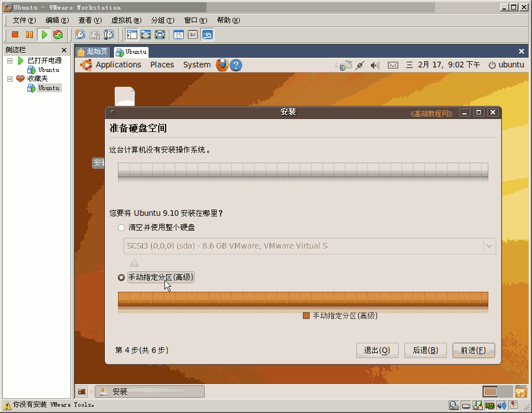
Task: Click the 后退(B) back button
Action: pos(425,350)
